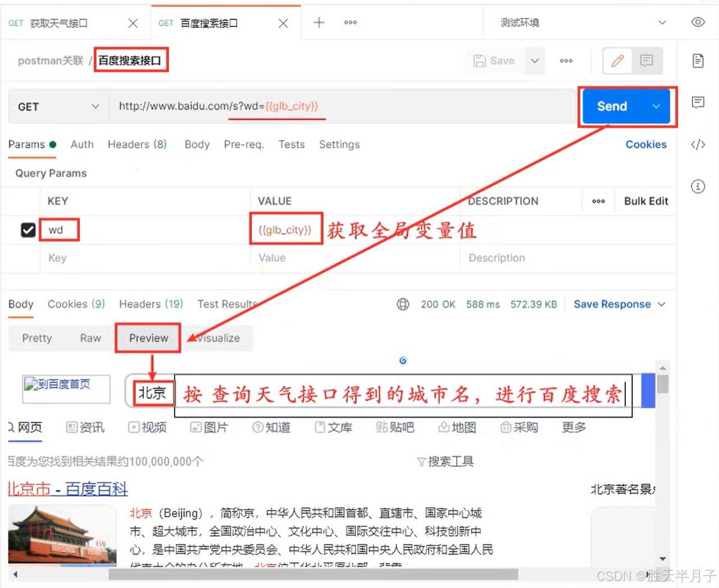Screen dimensions: 719x588
Task: Expand the 测试环境 environment dropdown
Action: click(x=583, y=22)
